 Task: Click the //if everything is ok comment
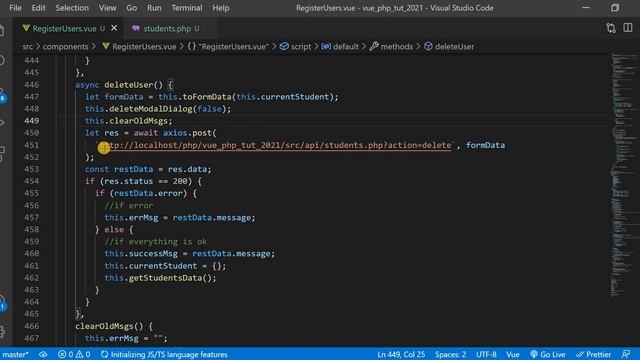click(x=156, y=242)
